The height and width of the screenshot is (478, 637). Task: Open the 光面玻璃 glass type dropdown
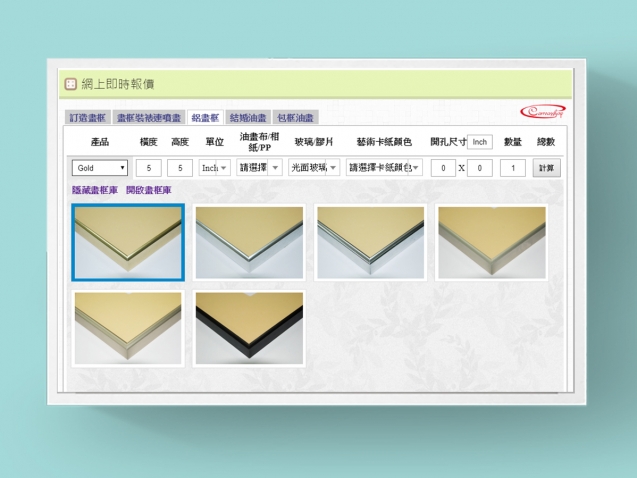point(315,168)
